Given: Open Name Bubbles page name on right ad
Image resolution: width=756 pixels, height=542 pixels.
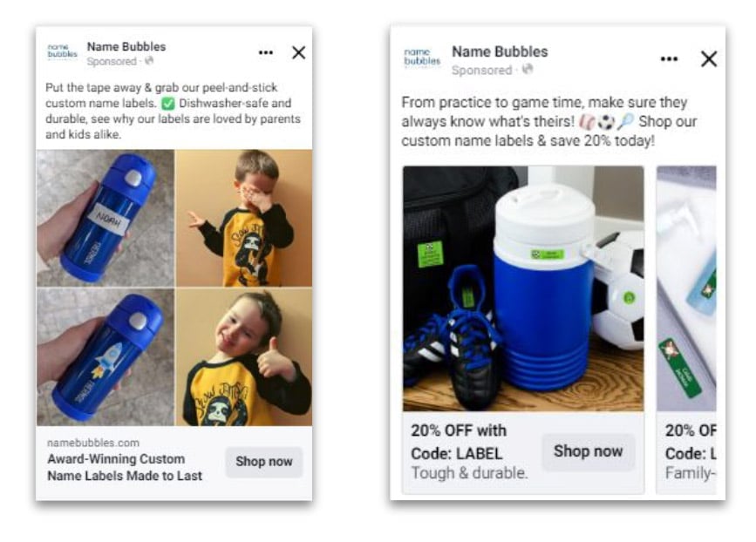Looking at the screenshot, I should click(500, 51).
